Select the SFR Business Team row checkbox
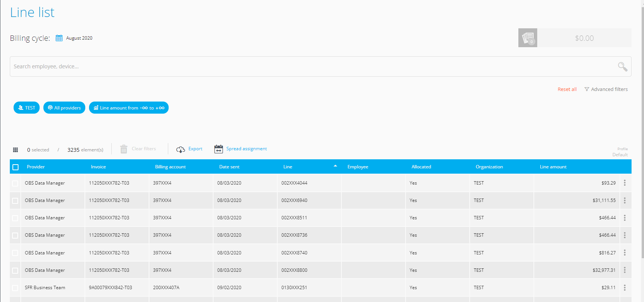This screenshot has width=644, height=302. click(x=15, y=288)
